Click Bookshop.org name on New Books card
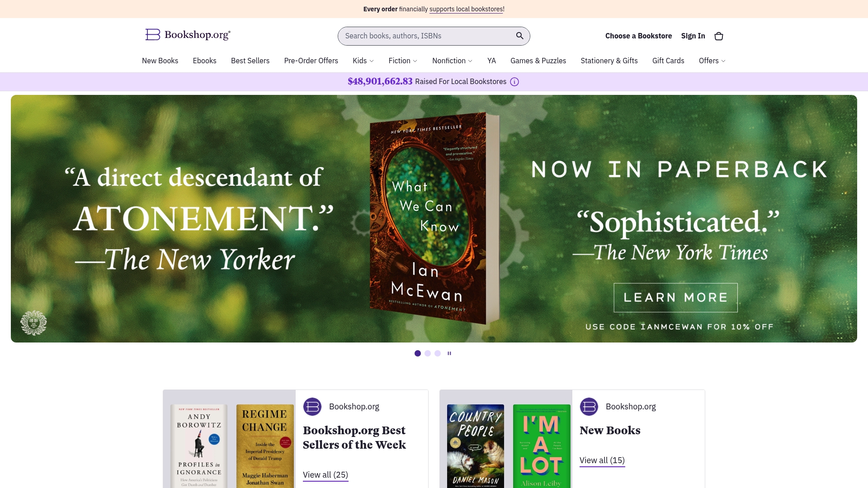Image resolution: width=868 pixels, height=488 pixels. tap(631, 407)
